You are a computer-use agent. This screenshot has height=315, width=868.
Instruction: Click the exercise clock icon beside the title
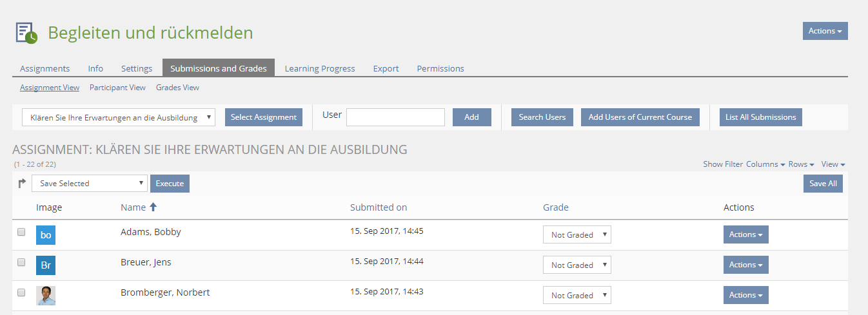tap(26, 33)
